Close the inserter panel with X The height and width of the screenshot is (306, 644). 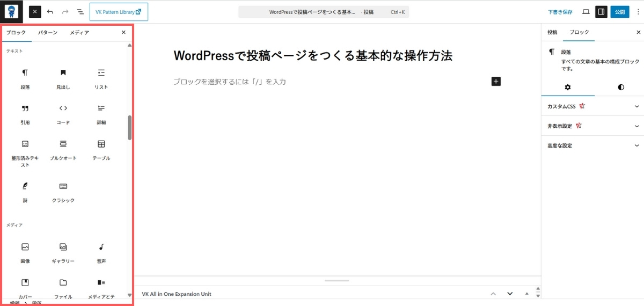pos(123,32)
